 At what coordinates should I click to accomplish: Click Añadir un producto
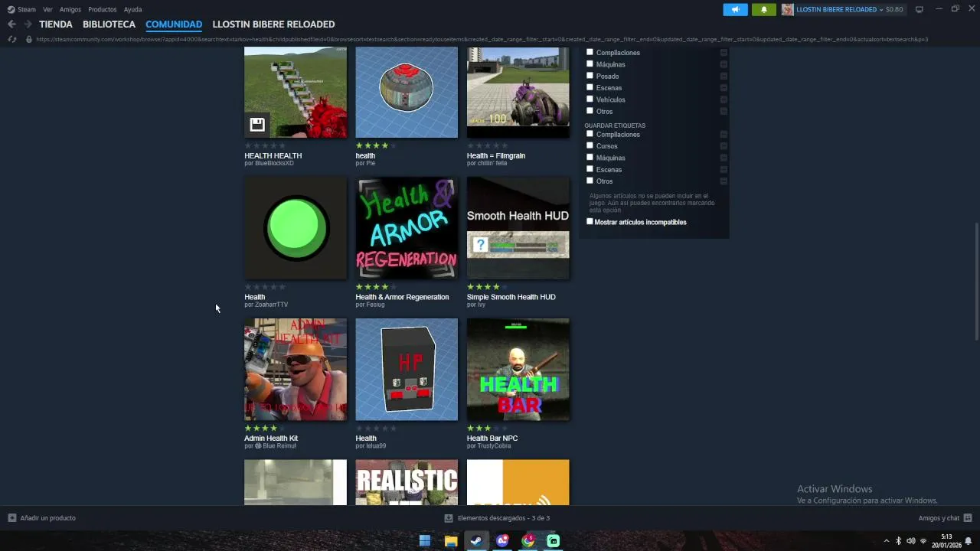coord(48,518)
